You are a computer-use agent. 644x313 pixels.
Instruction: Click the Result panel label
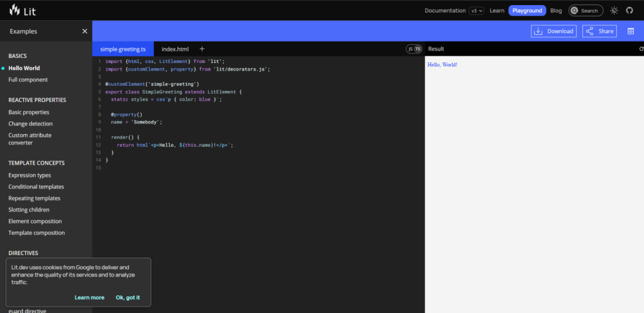coord(436,49)
